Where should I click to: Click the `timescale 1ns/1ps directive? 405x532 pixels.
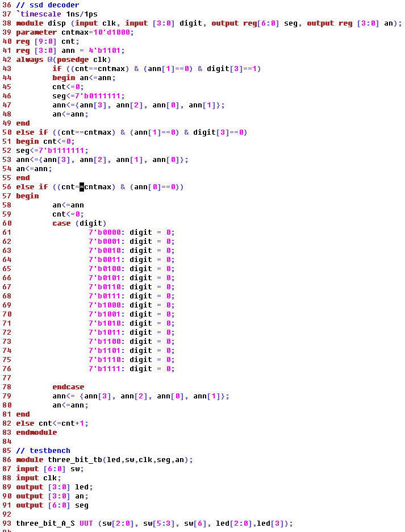pos(57,14)
